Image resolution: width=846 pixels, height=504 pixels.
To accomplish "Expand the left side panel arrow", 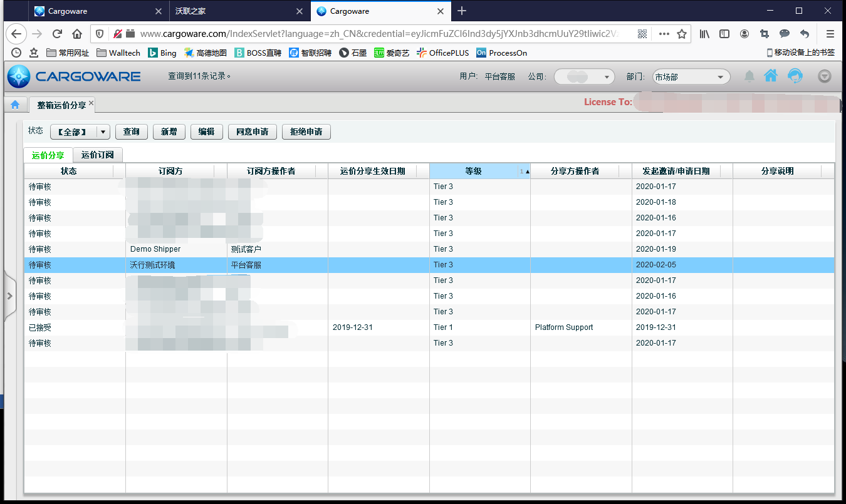I will point(9,296).
